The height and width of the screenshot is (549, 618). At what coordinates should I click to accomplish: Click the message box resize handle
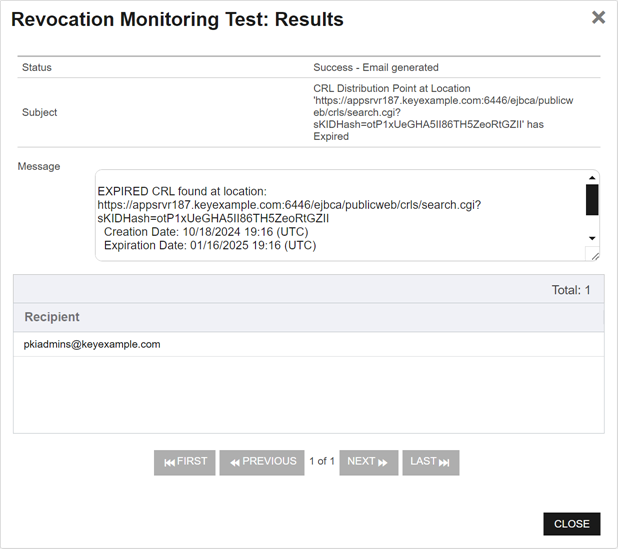(595, 256)
